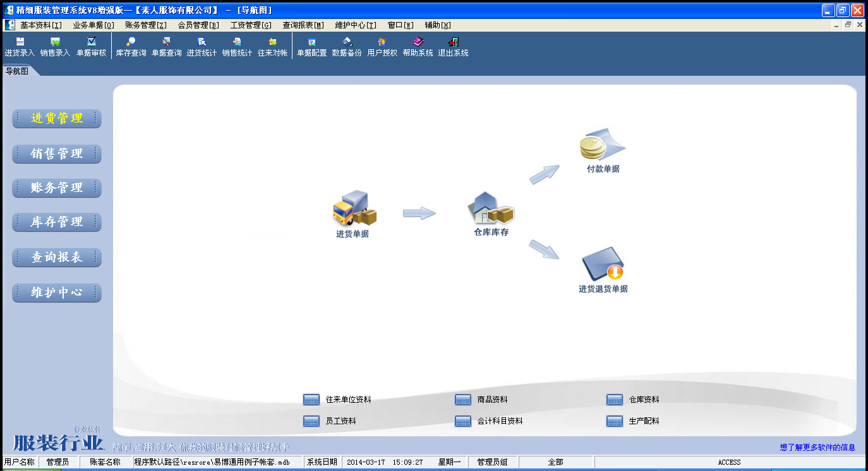This screenshot has height=471, width=868.
Task: Open the 进货录入 toolbar icon
Action: pyautogui.click(x=20, y=47)
